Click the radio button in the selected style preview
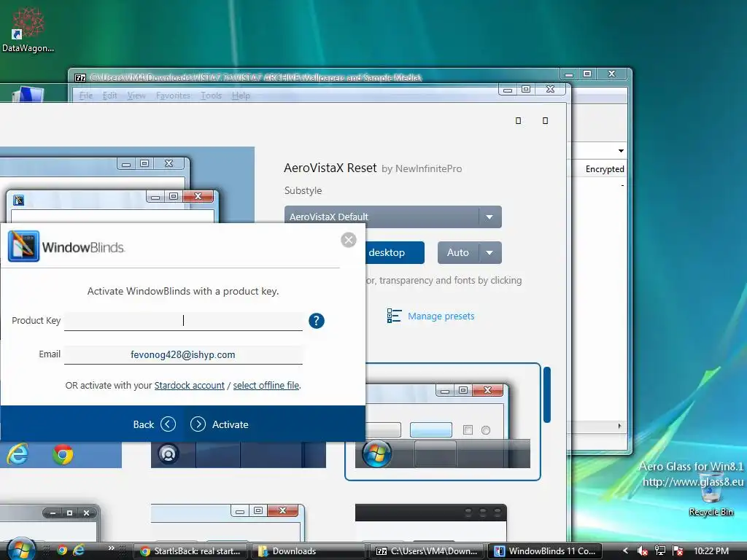 coord(485,430)
